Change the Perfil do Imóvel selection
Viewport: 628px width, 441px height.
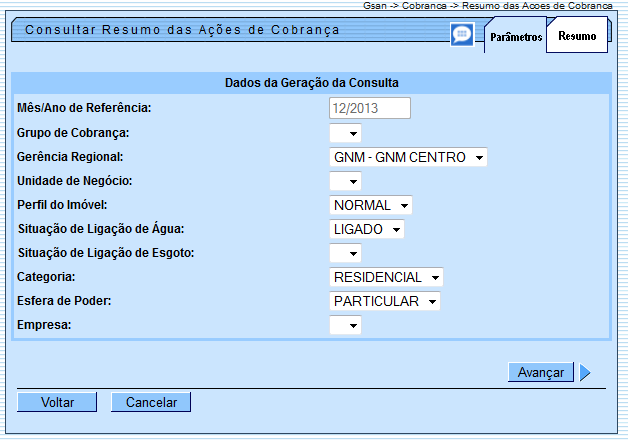(371, 205)
